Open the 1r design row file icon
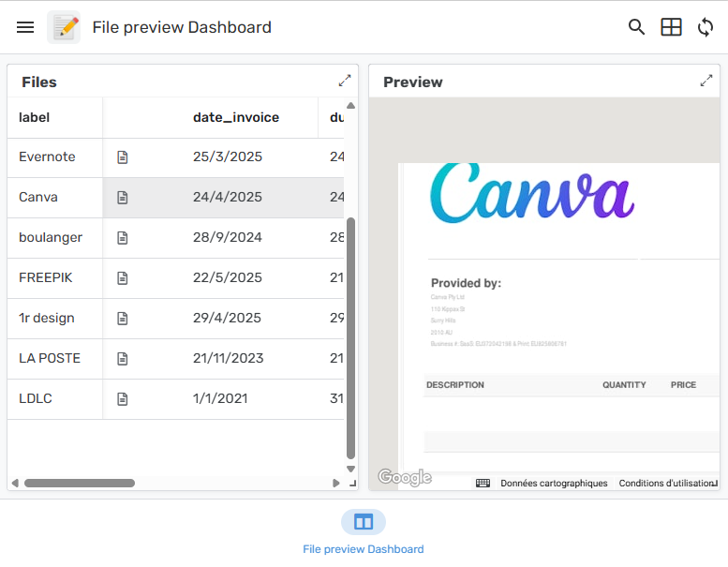Screen dimensions: 728x567 pos(123,319)
